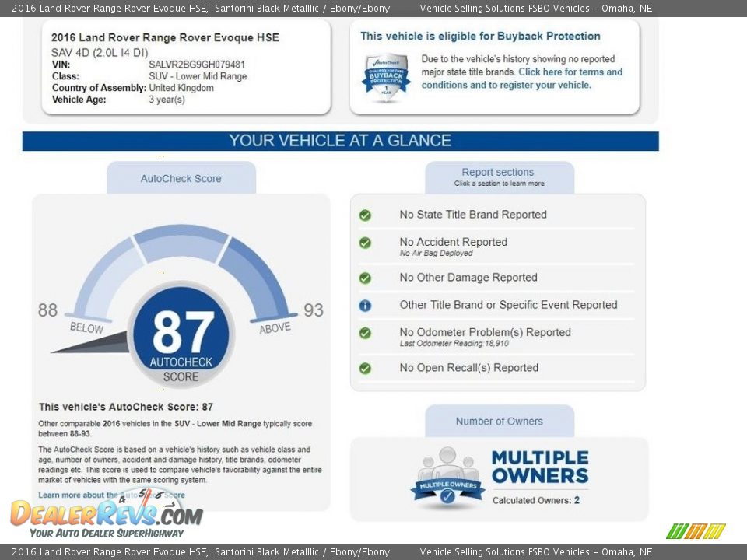The image size is (747, 560).
Task: Click the United Kingdom assembly value
Action: point(181,88)
